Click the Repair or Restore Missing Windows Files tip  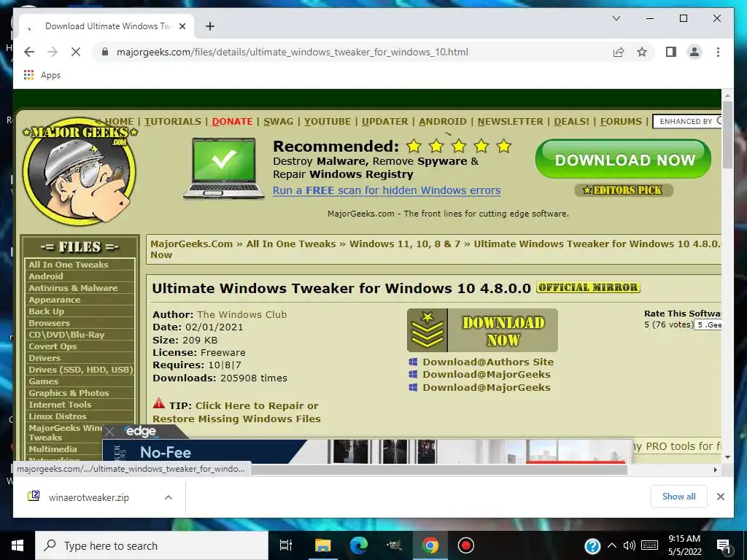pyautogui.click(x=236, y=413)
